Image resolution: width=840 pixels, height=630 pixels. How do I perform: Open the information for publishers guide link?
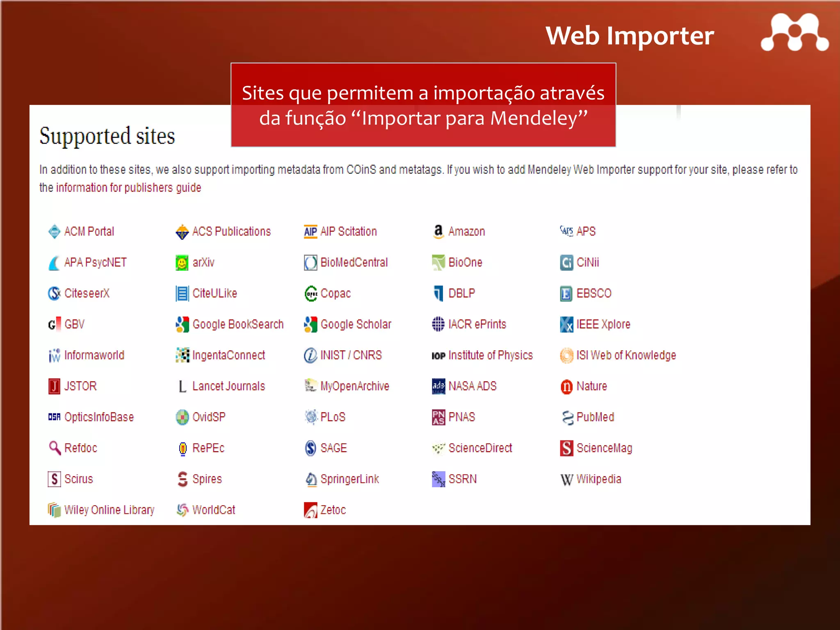click(128, 188)
